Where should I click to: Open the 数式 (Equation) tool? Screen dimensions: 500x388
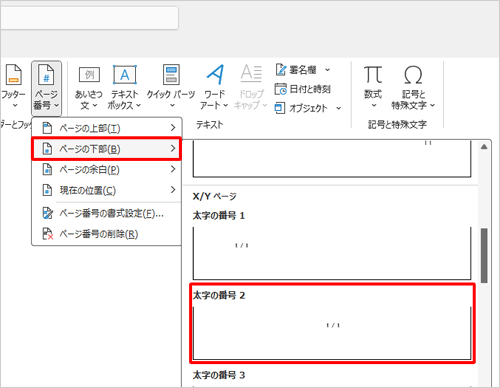click(x=373, y=87)
